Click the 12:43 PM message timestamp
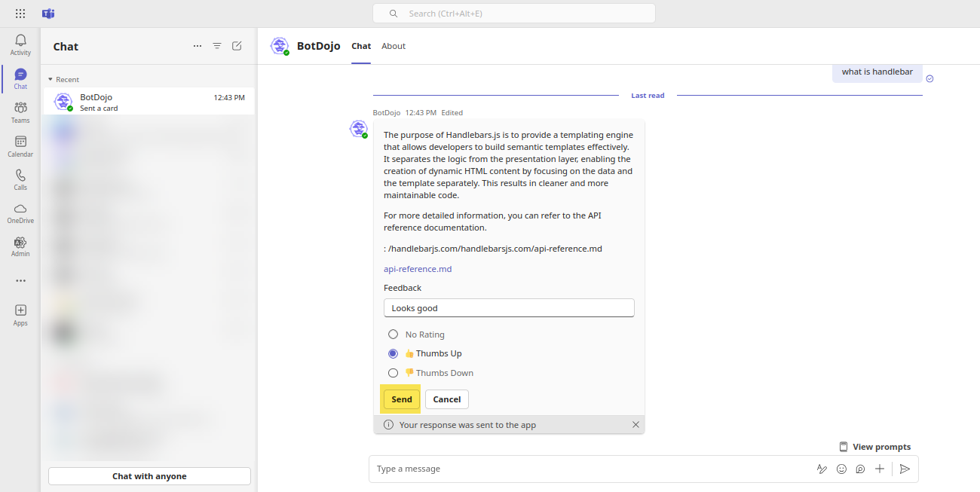 point(421,113)
